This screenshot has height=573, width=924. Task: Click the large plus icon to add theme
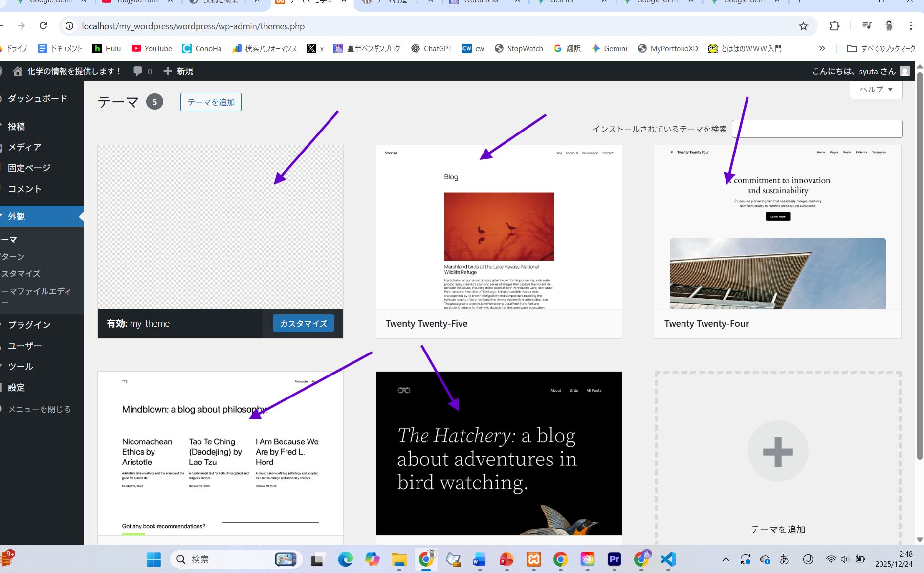coord(777,451)
